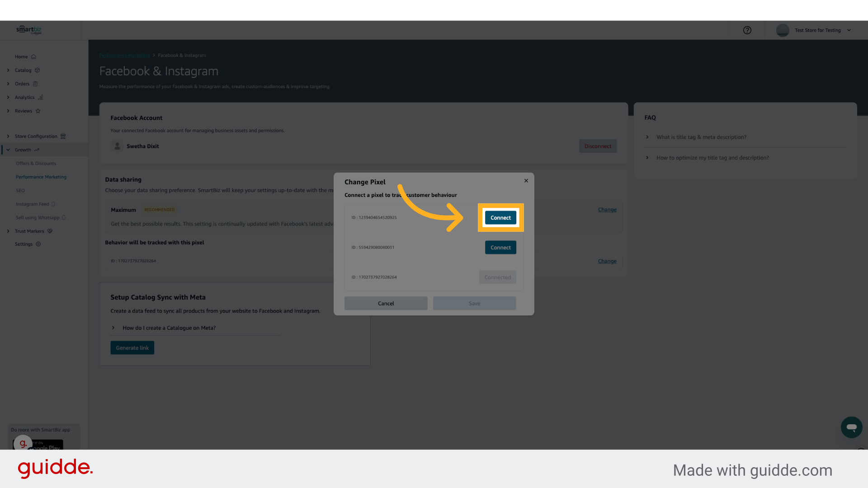Save the pixel selection

coord(474,304)
